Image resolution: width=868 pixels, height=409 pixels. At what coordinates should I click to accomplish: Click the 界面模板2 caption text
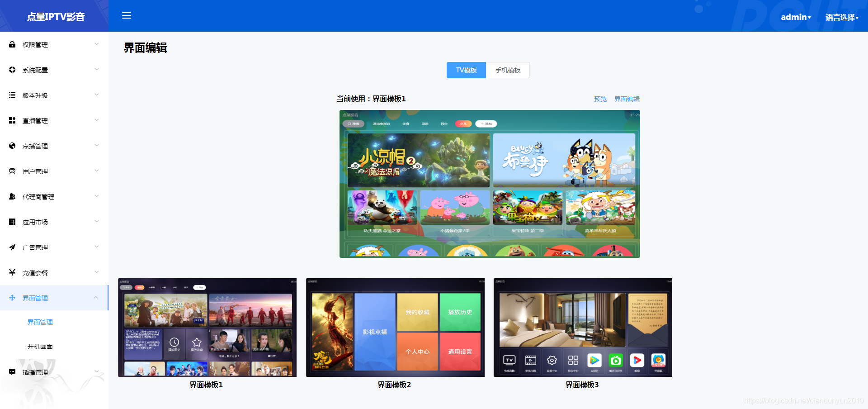click(394, 385)
